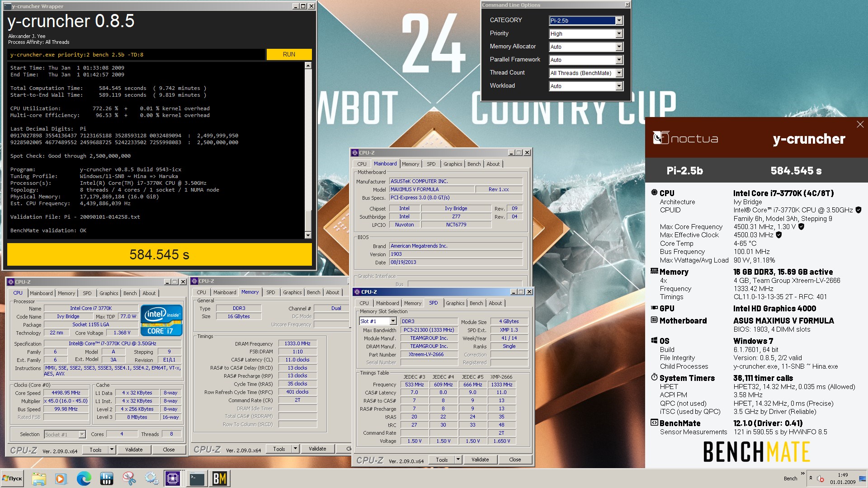Close the BenchMate result panel
This screenshot has height=488, width=868.
[860, 124]
